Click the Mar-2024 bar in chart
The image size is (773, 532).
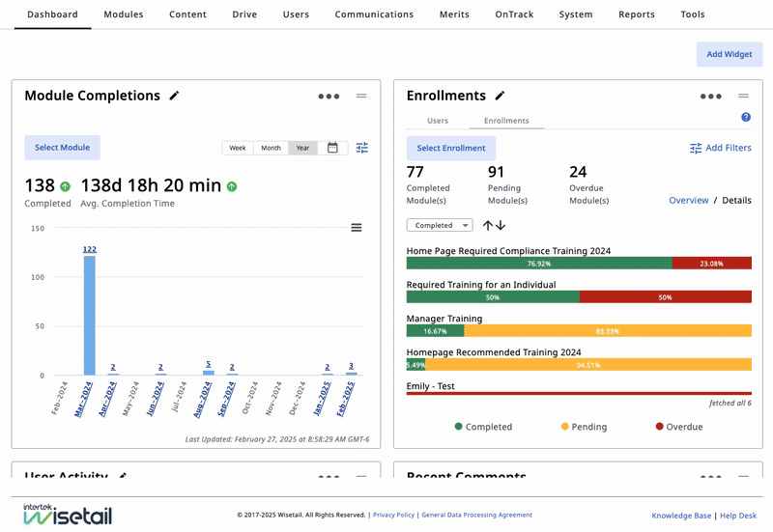click(x=89, y=314)
